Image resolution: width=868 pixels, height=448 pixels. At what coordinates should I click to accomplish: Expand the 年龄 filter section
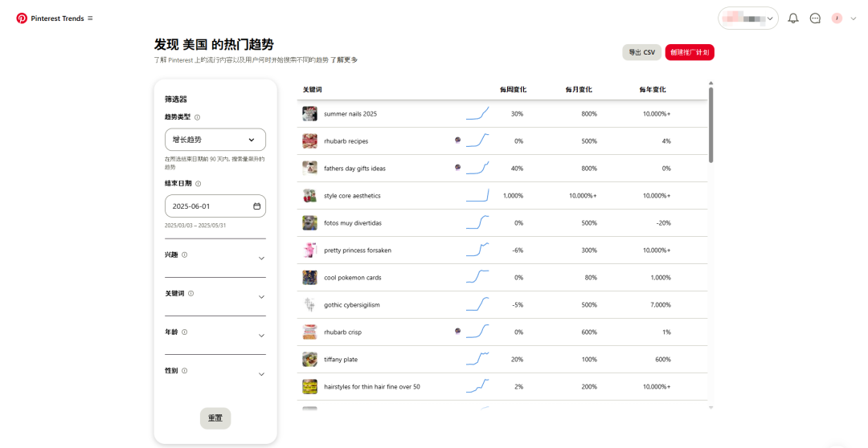(x=261, y=336)
